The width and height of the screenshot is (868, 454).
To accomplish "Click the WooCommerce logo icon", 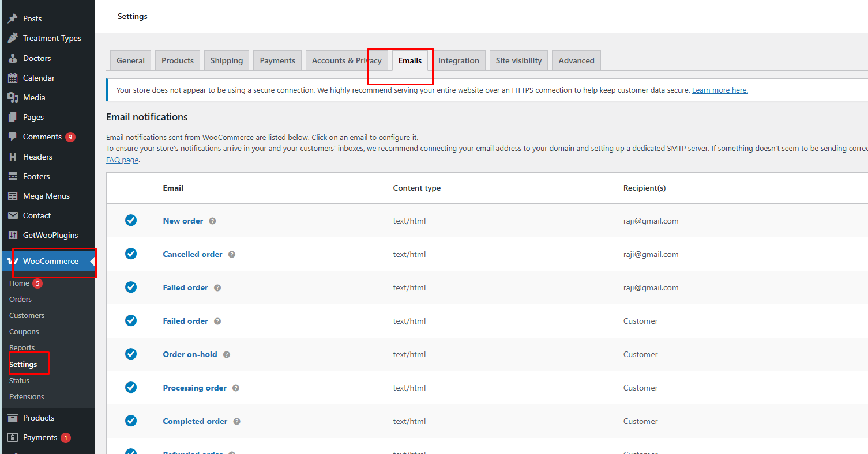I will pyautogui.click(x=13, y=262).
